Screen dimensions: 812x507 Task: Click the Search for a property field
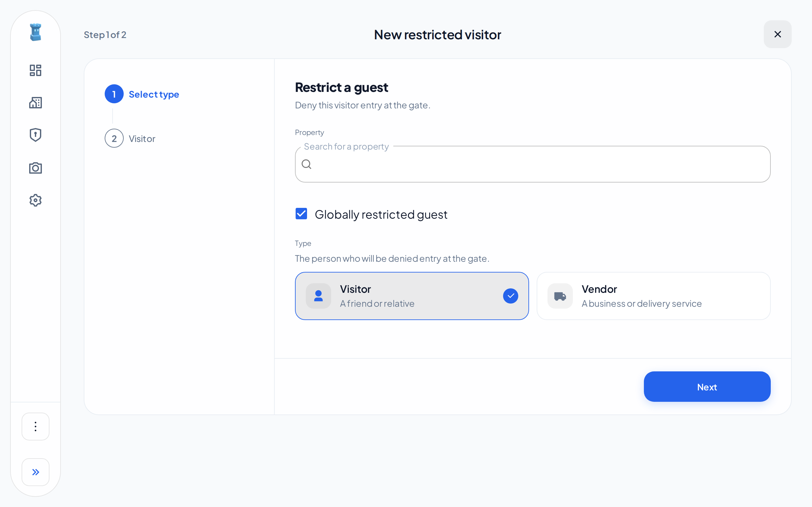point(533,164)
